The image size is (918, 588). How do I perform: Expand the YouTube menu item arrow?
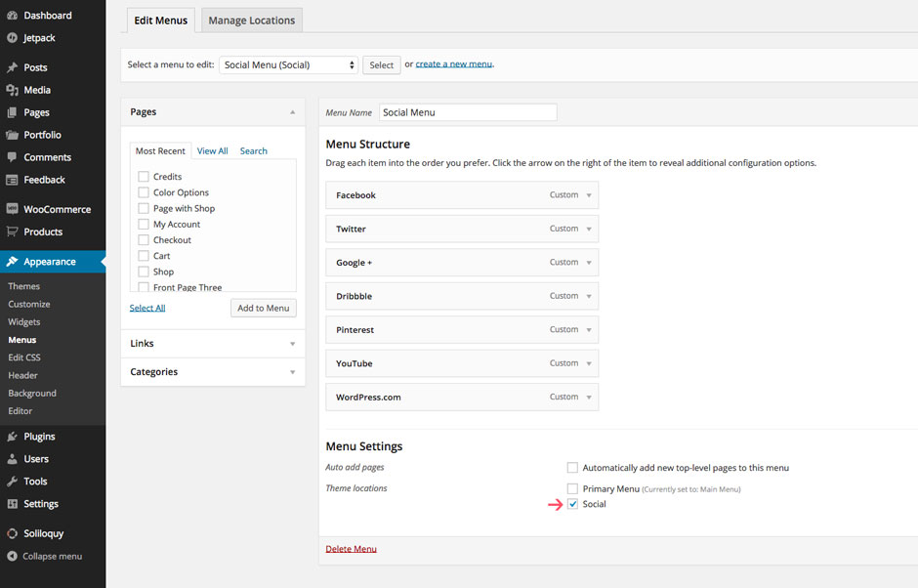(x=589, y=363)
